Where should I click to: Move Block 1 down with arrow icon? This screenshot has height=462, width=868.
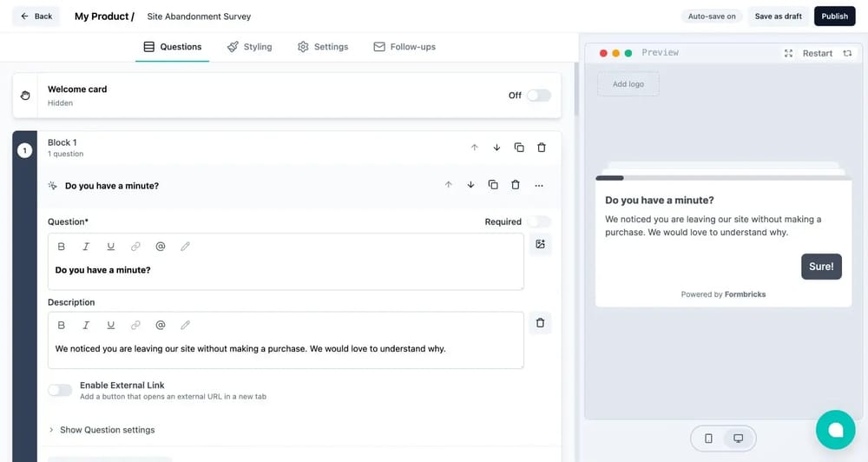coord(496,148)
